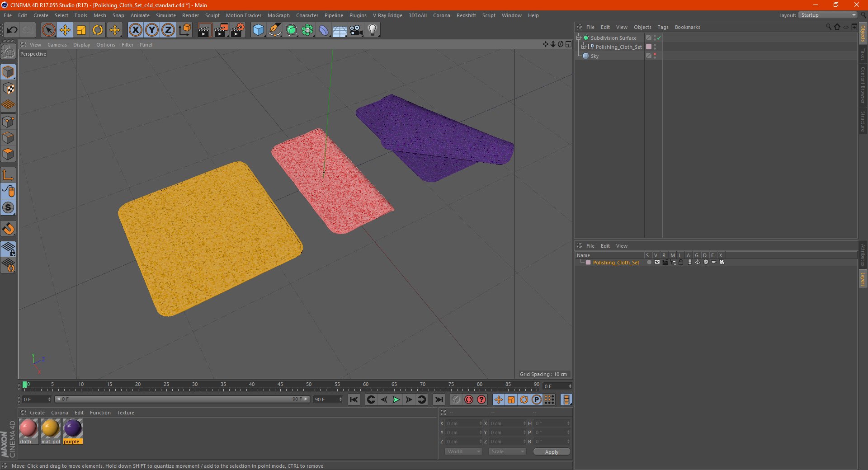Open the Simulate menu
The width and height of the screenshot is (868, 470).
pos(166,15)
